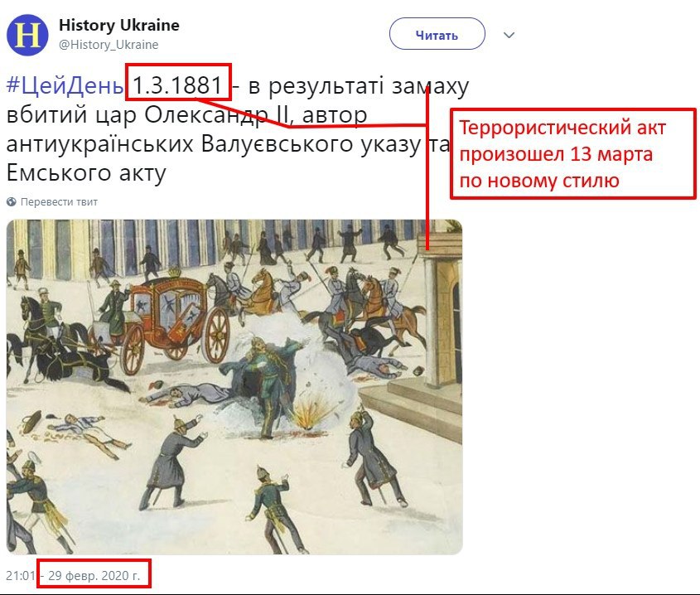The width and height of the screenshot is (700, 595).
Task: Open the #ЦейДень hashtag
Action: click(x=65, y=85)
